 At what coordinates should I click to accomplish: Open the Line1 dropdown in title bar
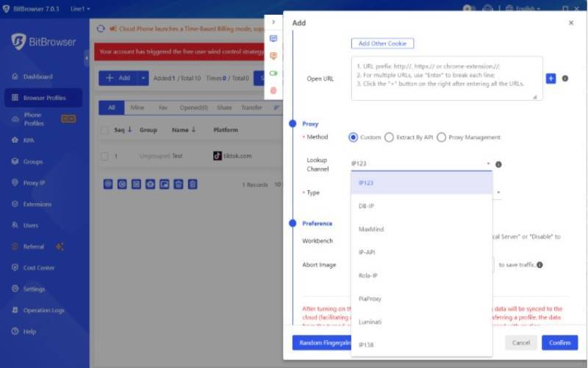[80, 9]
